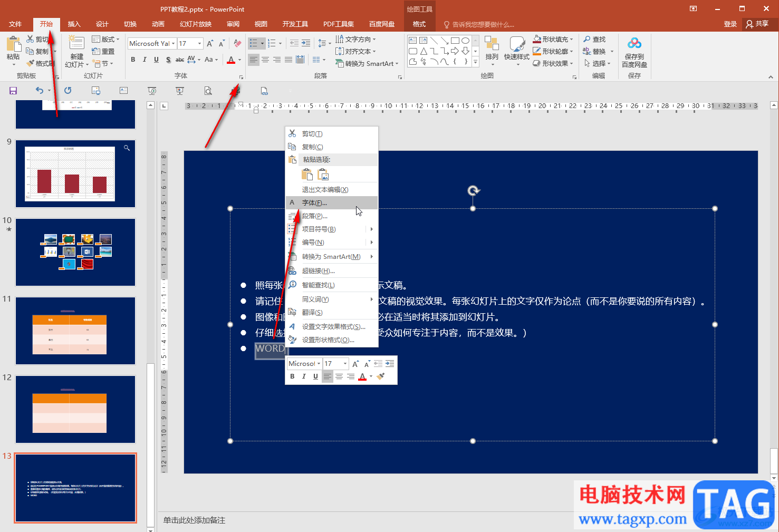Viewport: 779px width, 532px height.
Task: Toggle Bold in the ribbon font group
Action: click(133, 60)
